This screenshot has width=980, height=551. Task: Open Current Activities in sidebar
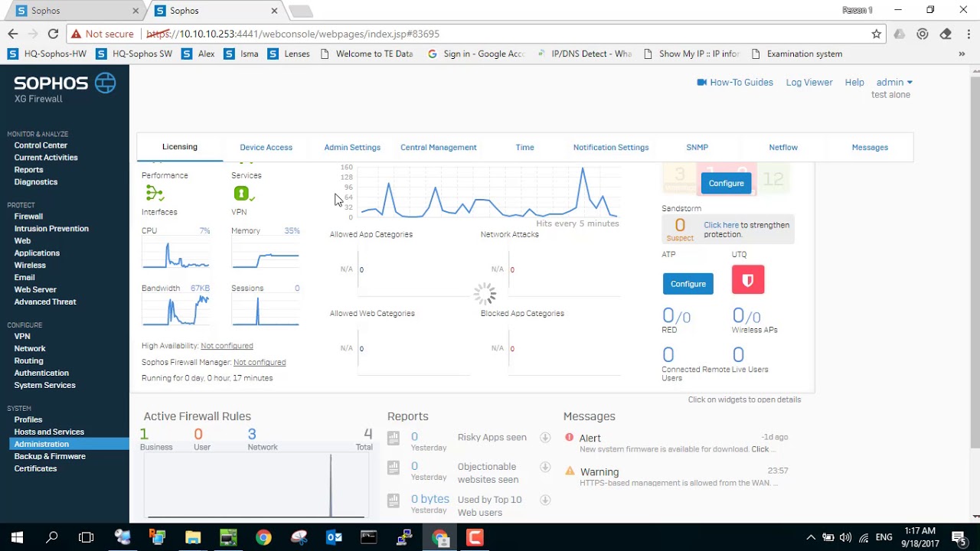[x=46, y=158]
